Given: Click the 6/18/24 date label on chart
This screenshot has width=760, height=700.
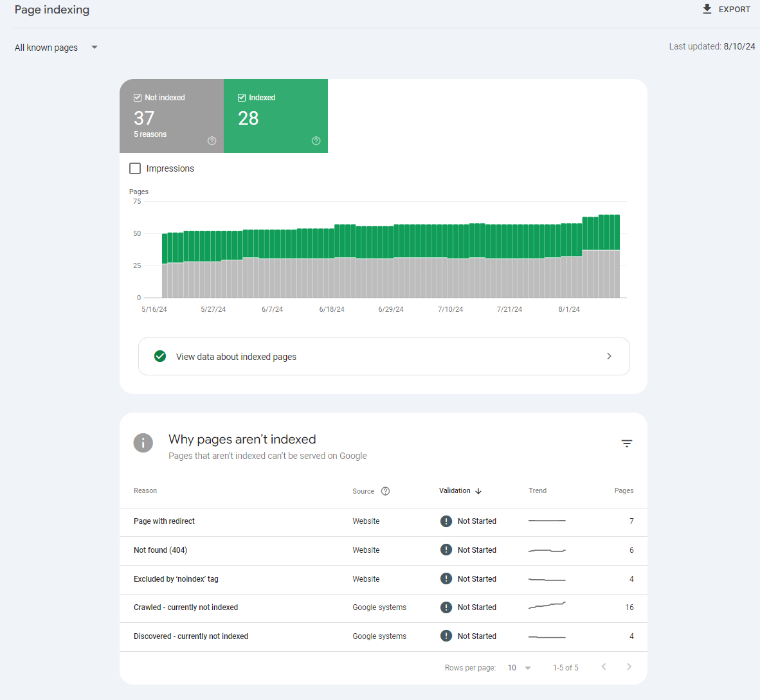Looking at the screenshot, I should [x=332, y=309].
